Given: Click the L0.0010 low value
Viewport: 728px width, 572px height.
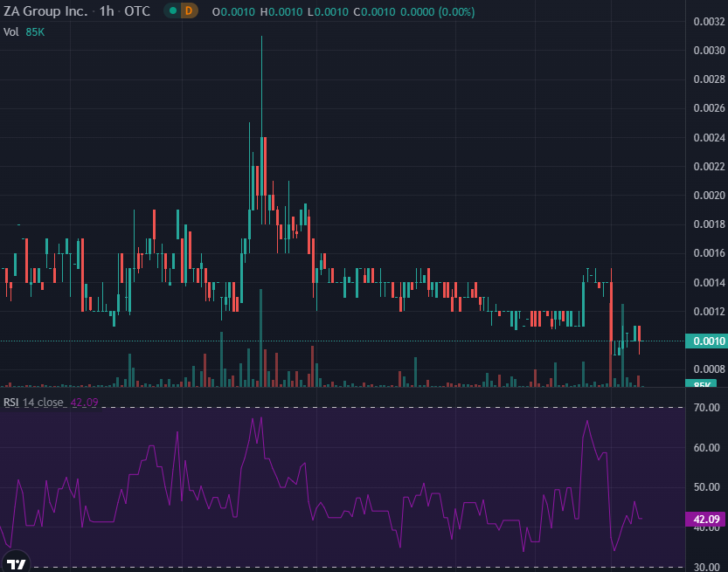Looking at the screenshot, I should tap(328, 11).
